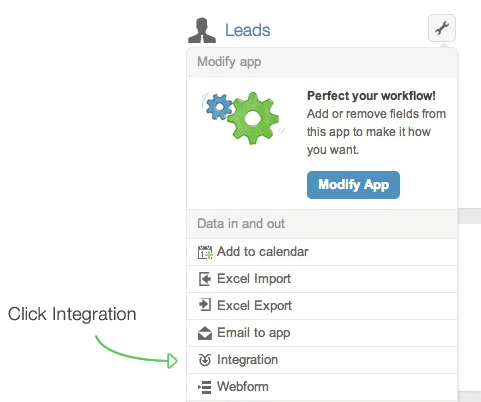Select the Webform menu entry
481x402 pixels.
[x=322, y=387]
